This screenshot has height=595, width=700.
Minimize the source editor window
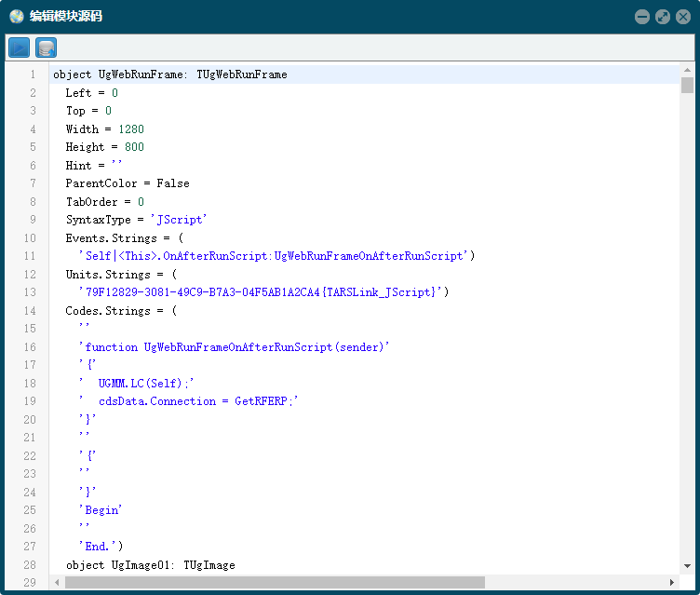(642, 17)
